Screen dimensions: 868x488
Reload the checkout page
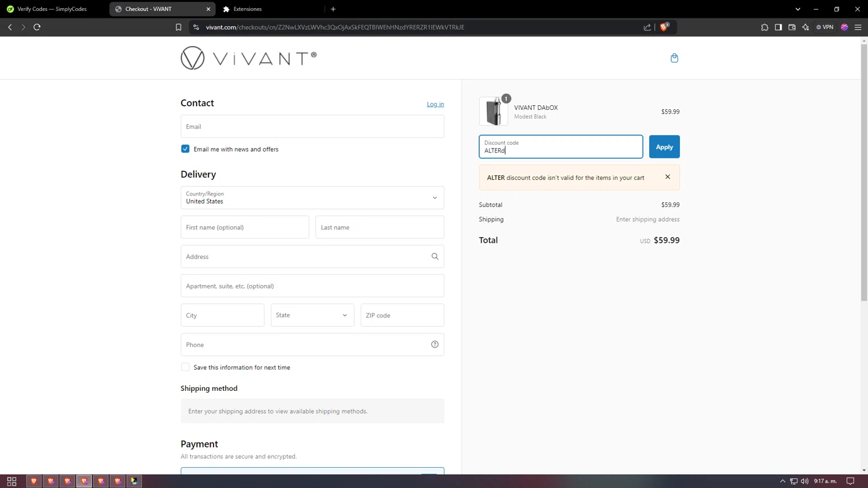37,27
